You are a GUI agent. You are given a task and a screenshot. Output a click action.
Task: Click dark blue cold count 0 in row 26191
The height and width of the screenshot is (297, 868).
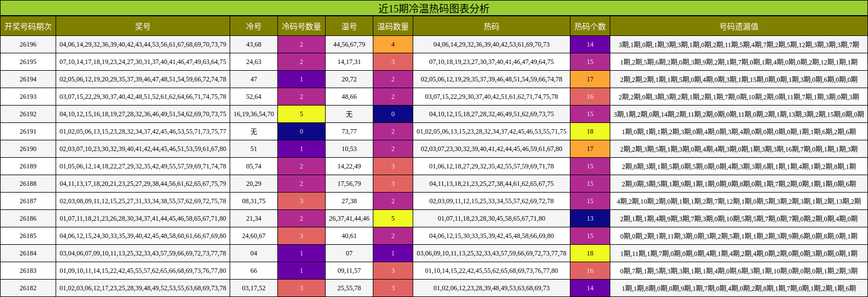tap(301, 131)
